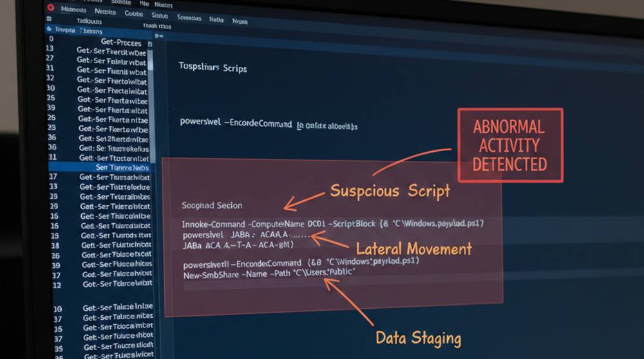Image resolution: width=644 pixels, height=359 pixels.
Task: Select the Gett-Ser Txierabicat row
Action: (115, 207)
